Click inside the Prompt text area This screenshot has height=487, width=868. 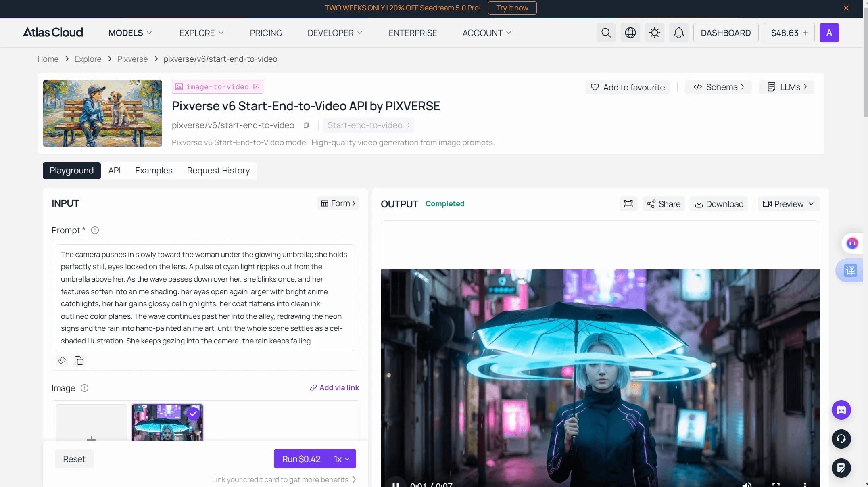[x=205, y=298]
